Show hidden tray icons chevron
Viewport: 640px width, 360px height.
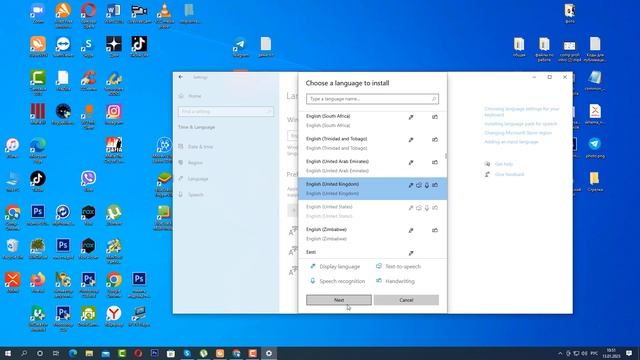pos(560,353)
